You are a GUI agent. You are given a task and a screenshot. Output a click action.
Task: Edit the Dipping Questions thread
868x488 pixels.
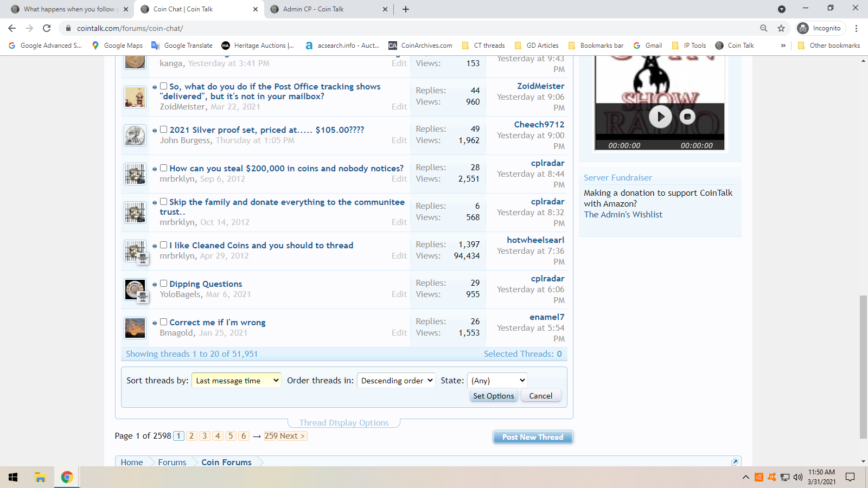[x=399, y=294]
